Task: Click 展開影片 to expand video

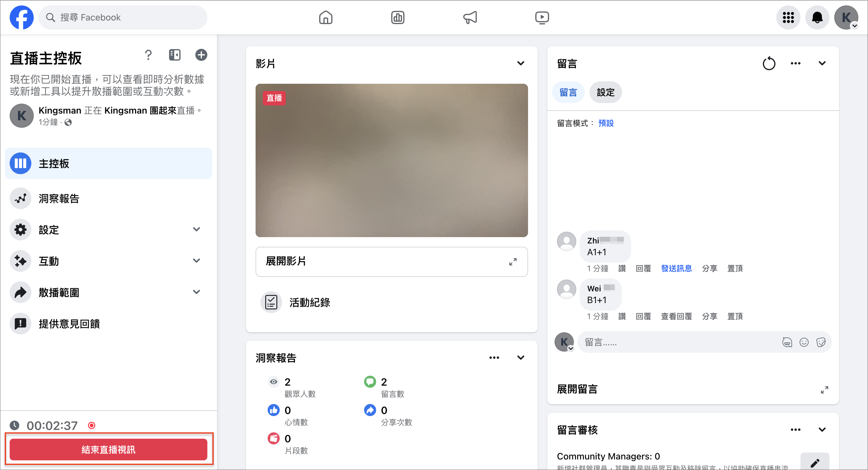Action: pyautogui.click(x=392, y=262)
